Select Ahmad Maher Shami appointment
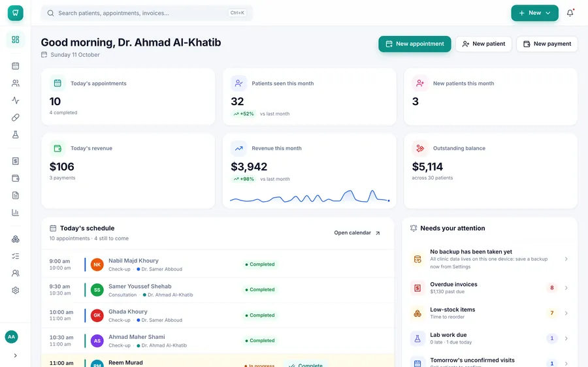Image resolution: width=588 pixels, height=367 pixels. [x=218, y=341]
